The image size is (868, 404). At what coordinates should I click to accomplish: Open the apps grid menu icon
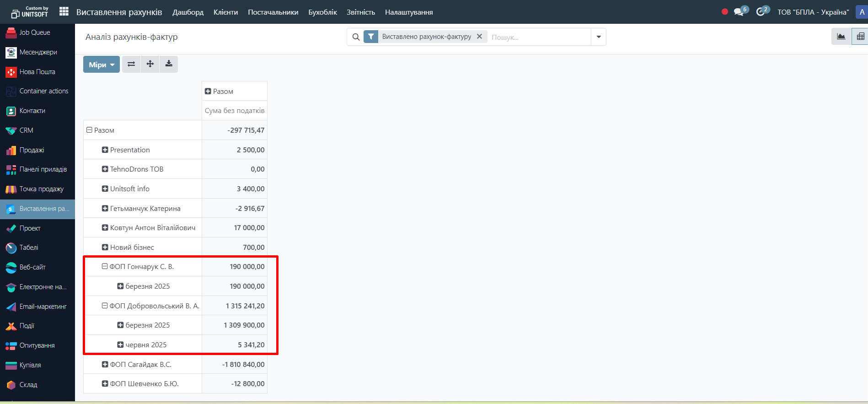pos(64,11)
